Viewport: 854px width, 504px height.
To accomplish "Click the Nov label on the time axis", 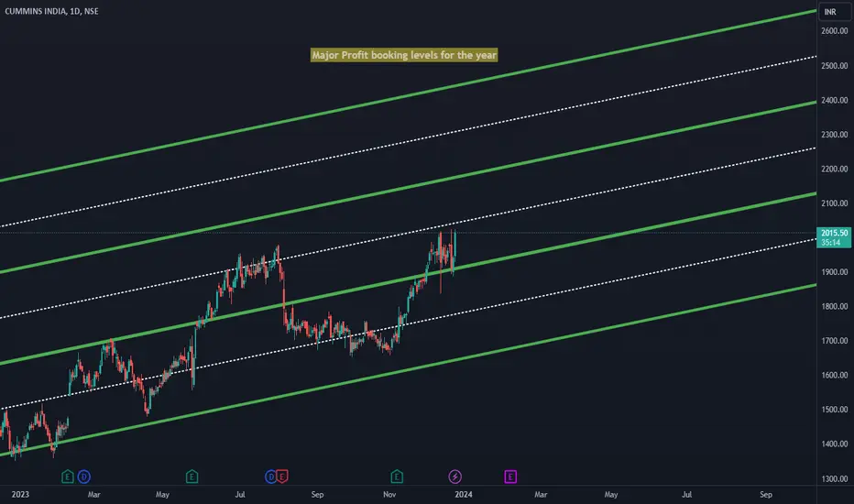I will click(x=389, y=495).
